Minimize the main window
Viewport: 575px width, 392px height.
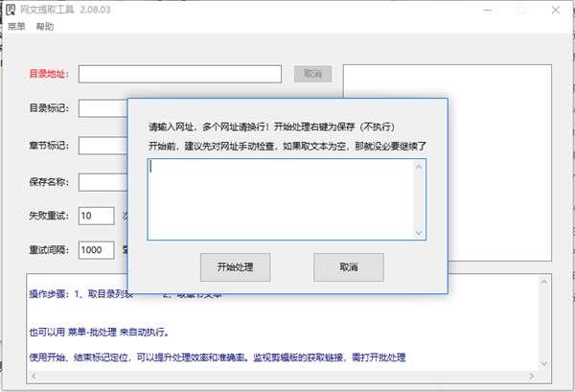(488, 11)
